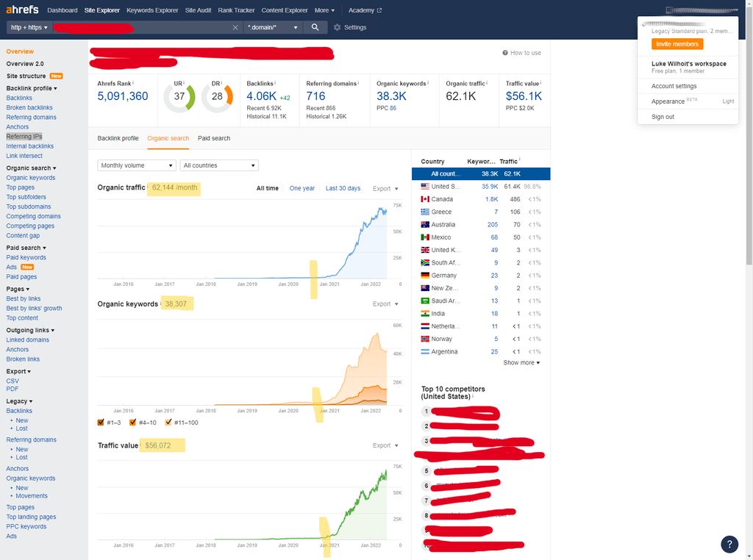This screenshot has width=753, height=560.
Task: Toggle the #11–100 positions checkbox
Action: tap(168, 423)
